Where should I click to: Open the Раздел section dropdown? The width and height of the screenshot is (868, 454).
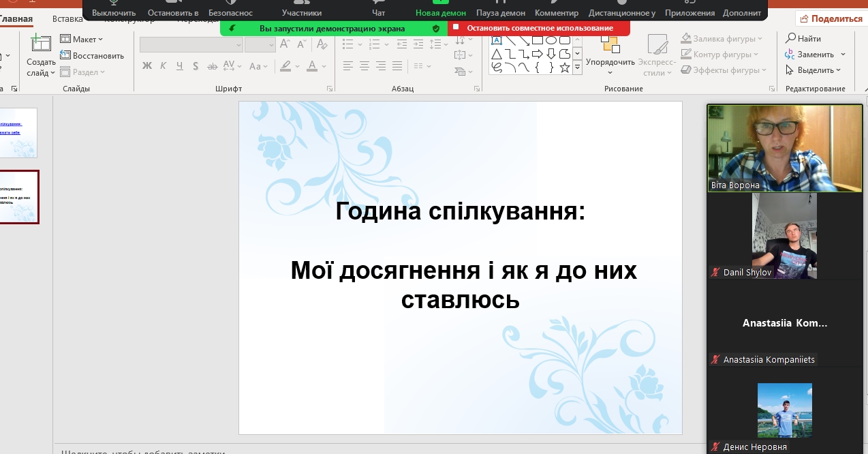[82, 72]
